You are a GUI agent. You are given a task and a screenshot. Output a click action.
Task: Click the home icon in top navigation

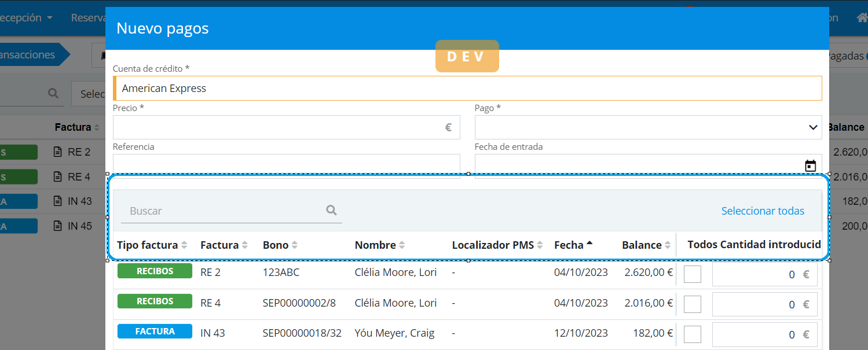tap(862, 18)
